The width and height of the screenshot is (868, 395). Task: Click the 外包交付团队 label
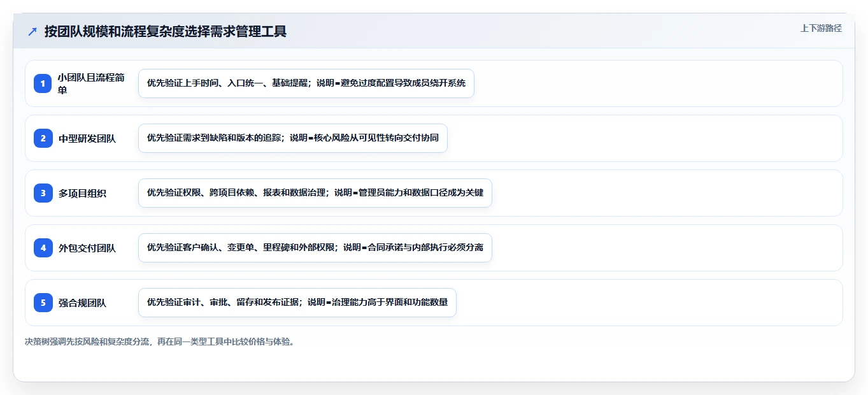point(87,248)
